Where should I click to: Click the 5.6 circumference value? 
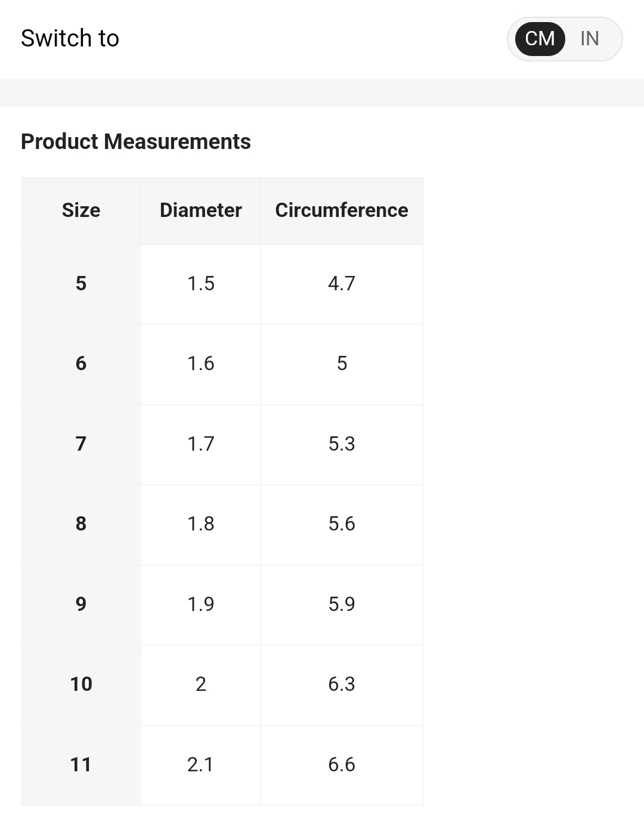coord(342,524)
